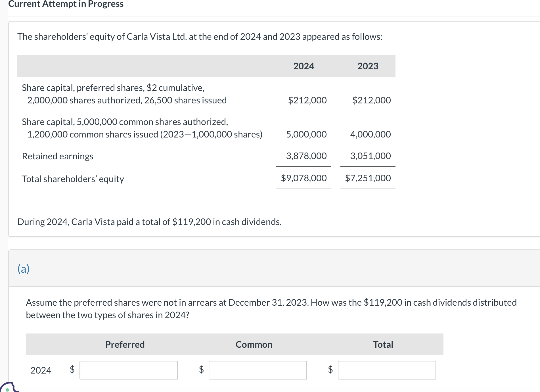Click the Total column header
This screenshot has width=540, height=392.
[x=383, y=344]
